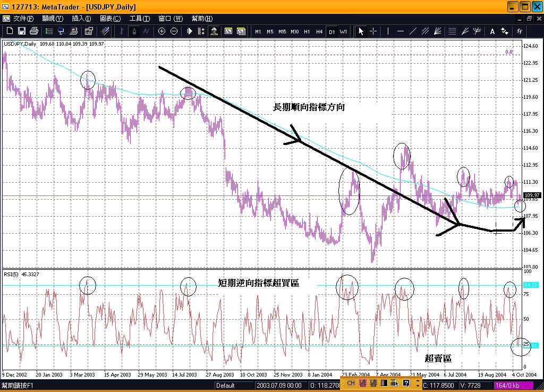The width and height of the screenshot is (544, 392).
Task: Draw a vertical line tool
Action: [x=388, y=31]
